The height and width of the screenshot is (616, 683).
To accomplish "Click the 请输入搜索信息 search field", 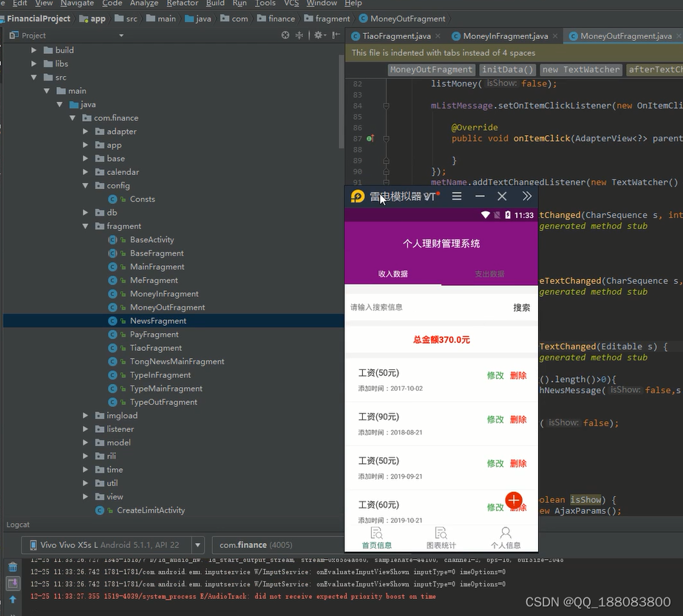I will tap(427, 307).
